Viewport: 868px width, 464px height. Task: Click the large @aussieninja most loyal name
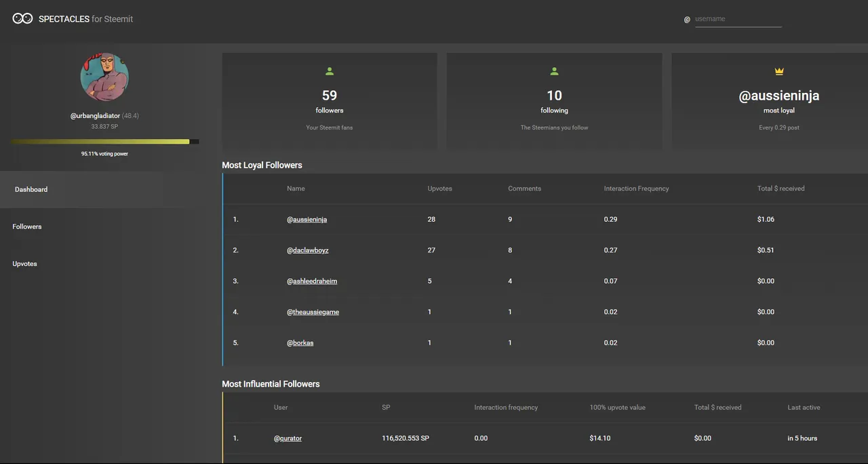pos(779,96)
